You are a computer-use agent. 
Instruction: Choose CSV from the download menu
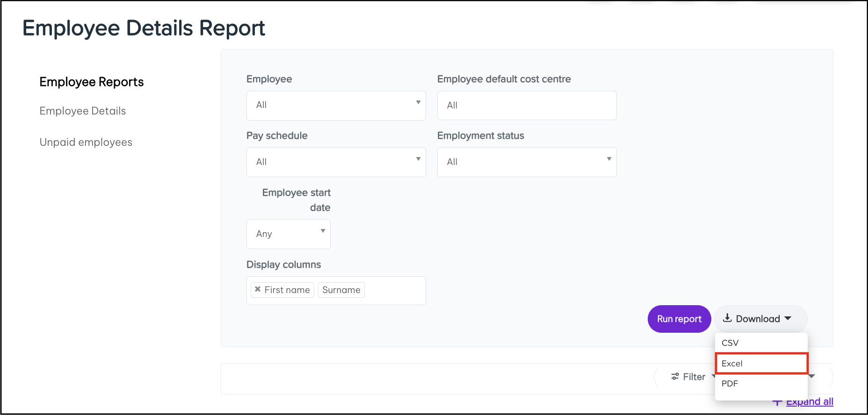click(x=730, y=343)
